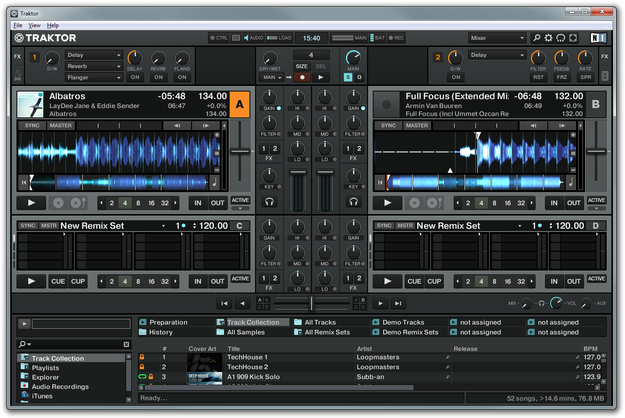This screenshot has height=418, width=625.
Task: Open the Reverb effect dropdown in FX 1
Action: [x=94, y=66]
